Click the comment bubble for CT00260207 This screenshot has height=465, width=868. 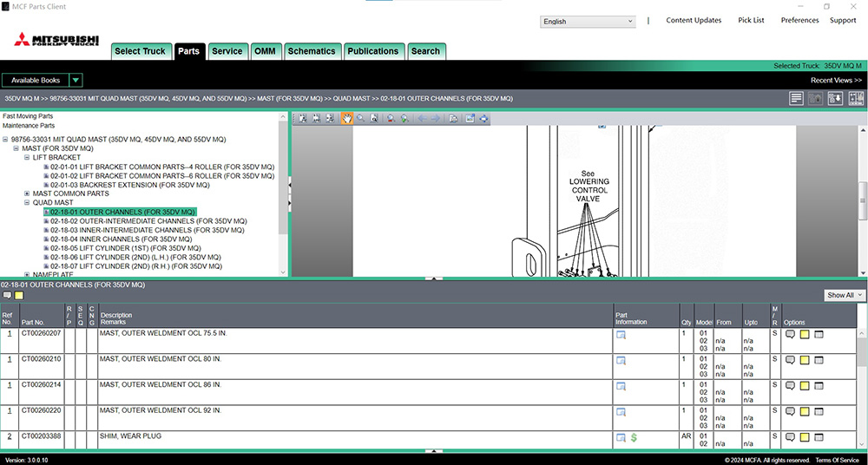pyautogui.click(x=791, y=334)
